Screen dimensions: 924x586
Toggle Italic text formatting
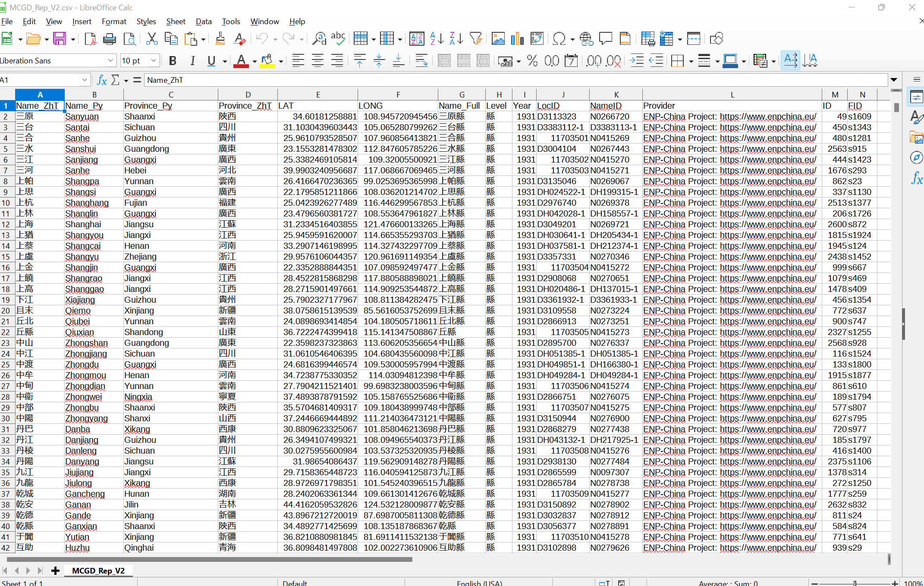click(x=192, y=61)
